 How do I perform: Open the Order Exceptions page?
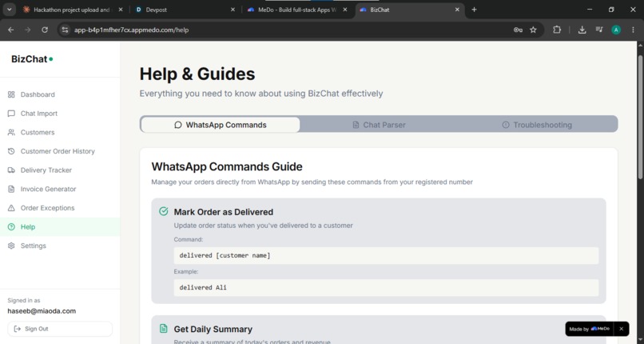(x=60, y=208)
